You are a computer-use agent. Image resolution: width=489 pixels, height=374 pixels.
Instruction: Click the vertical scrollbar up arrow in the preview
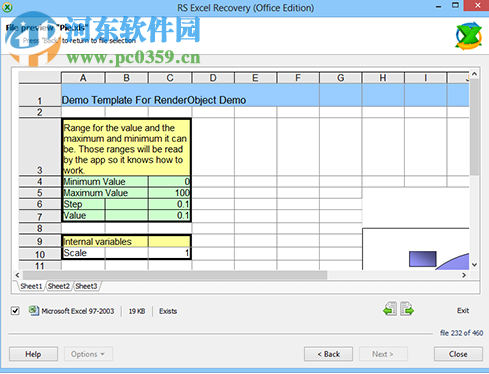[474, 74]
